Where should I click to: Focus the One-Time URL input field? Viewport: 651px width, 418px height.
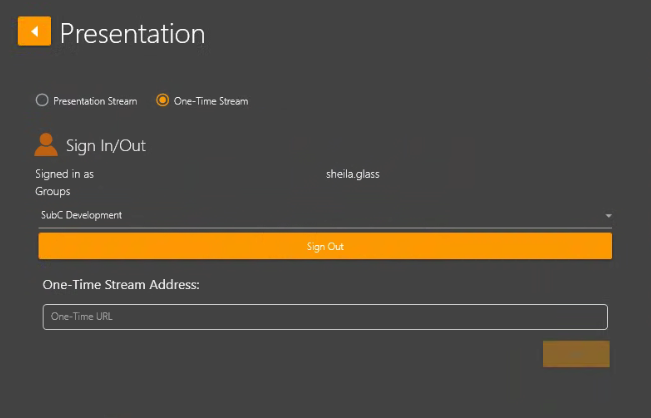coord(324,317)
